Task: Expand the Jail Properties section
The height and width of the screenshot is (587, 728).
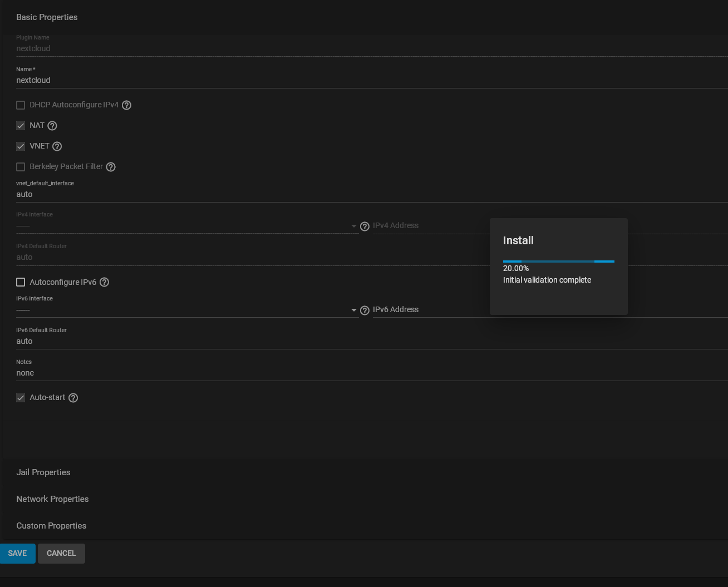Action: coord(43,472)
